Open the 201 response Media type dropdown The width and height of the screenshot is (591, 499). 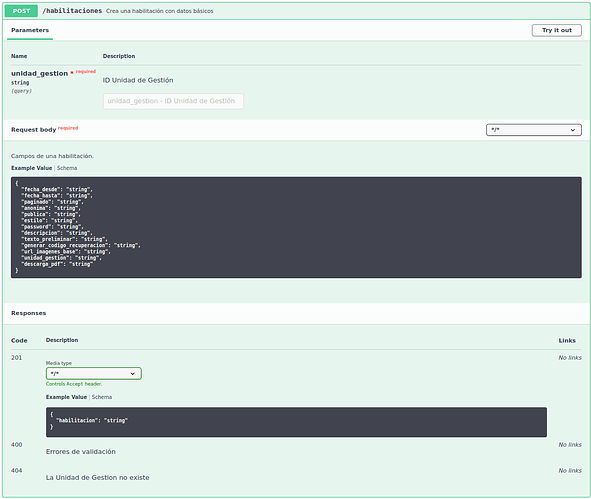[93, 373]
